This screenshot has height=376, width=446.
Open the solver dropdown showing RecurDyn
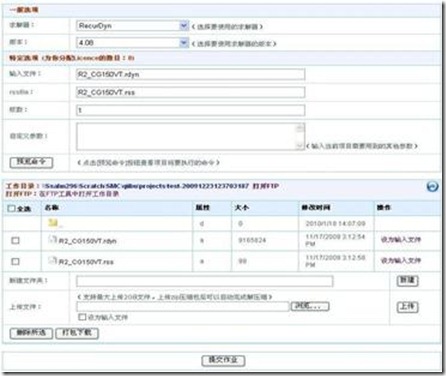[133, 26]
